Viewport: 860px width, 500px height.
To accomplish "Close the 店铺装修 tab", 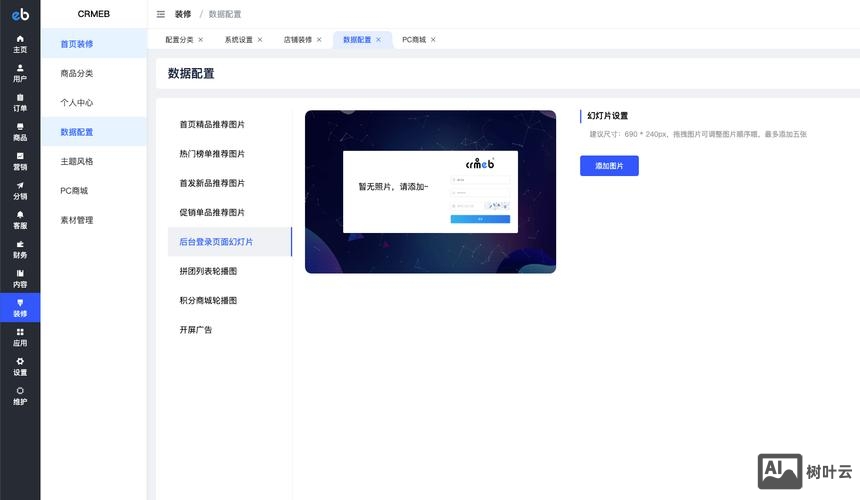I will click(x=319, y=39).
